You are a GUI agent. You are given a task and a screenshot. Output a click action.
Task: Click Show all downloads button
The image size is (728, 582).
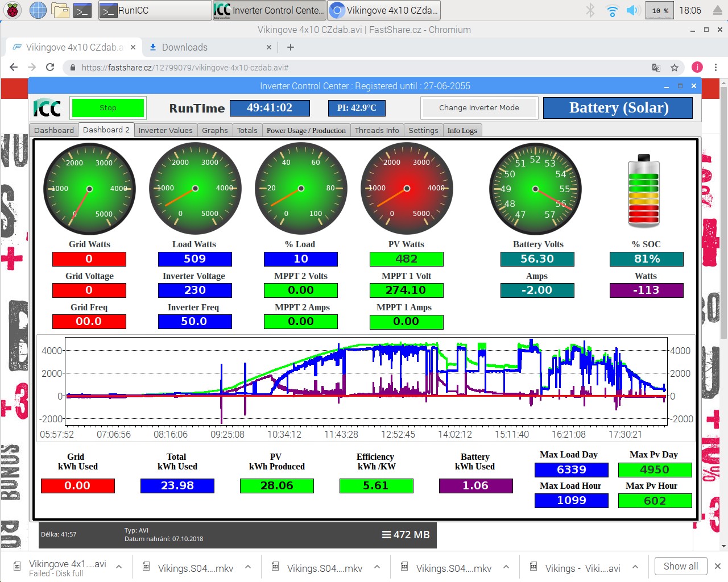point(680,566)
